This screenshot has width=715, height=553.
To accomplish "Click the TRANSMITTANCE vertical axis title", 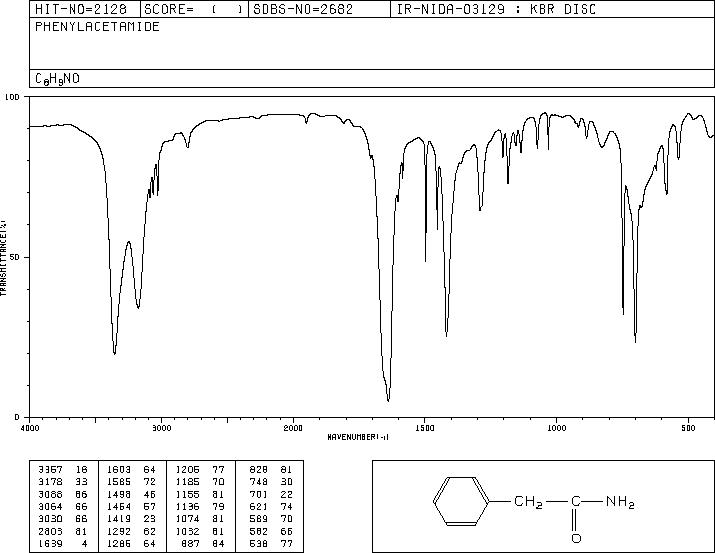I will pos(3,258).
